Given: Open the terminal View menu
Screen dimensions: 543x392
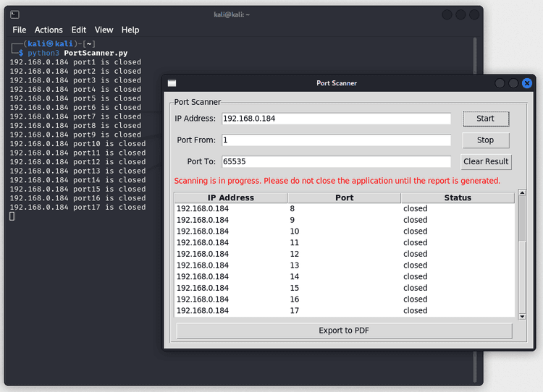Looking at the screenshot, I should pyautogui.click(x=104, y=30).
